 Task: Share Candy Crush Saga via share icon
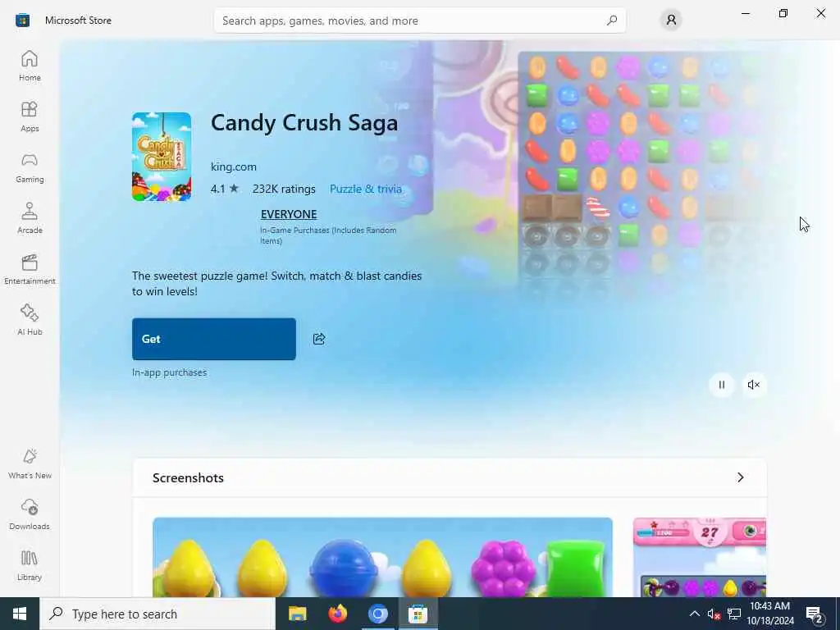(x=319, y=339)
